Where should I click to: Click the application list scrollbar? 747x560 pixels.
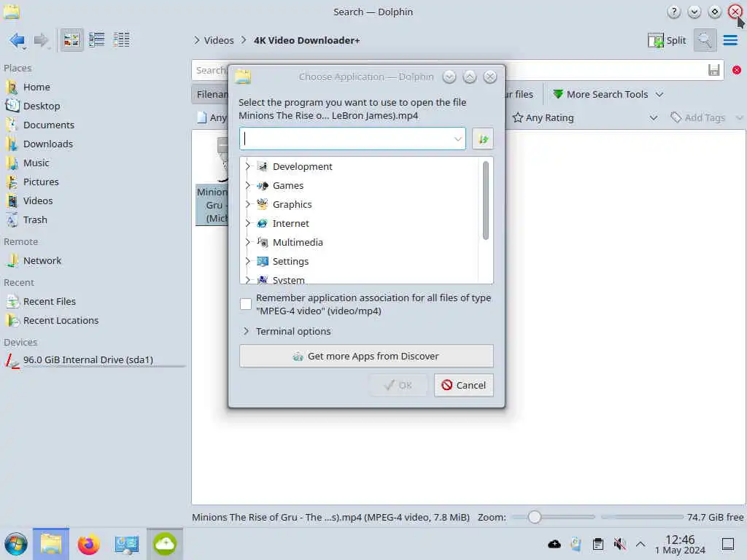(x=485, y=201)
